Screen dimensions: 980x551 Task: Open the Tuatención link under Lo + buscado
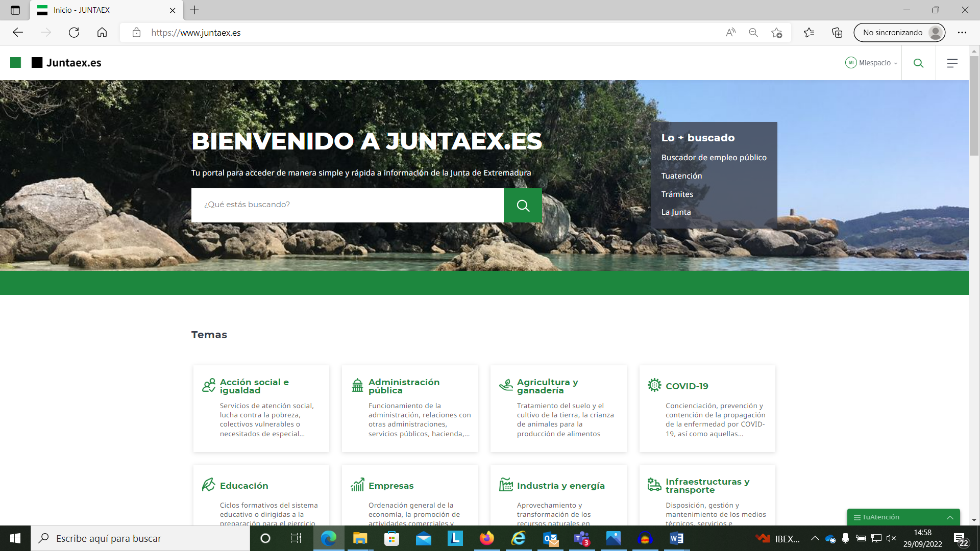pyautogui.click(x=681, y=176)
